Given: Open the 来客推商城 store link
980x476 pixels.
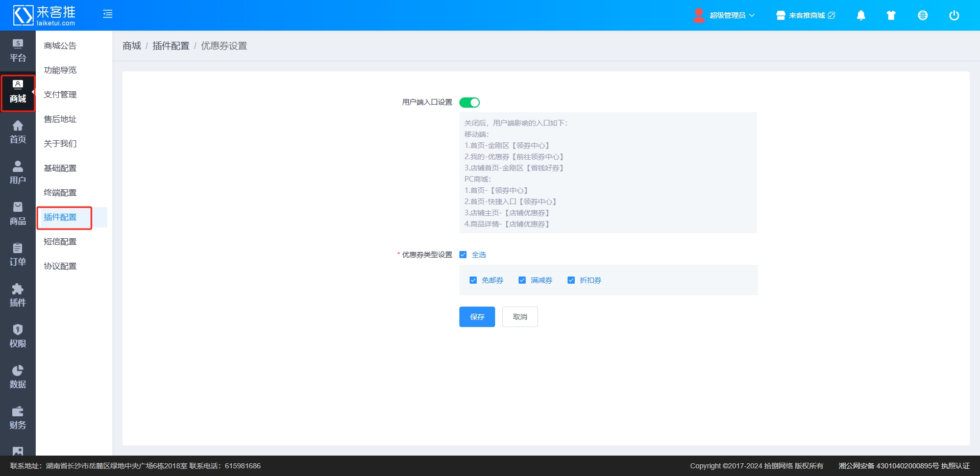Looking at the screenshot, I should coord(806,15).
